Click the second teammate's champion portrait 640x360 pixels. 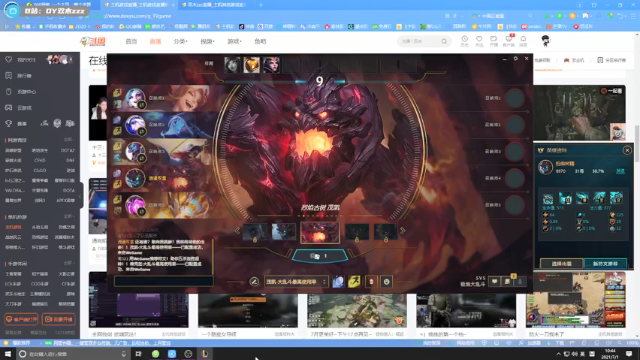click(x=135, y=125)
